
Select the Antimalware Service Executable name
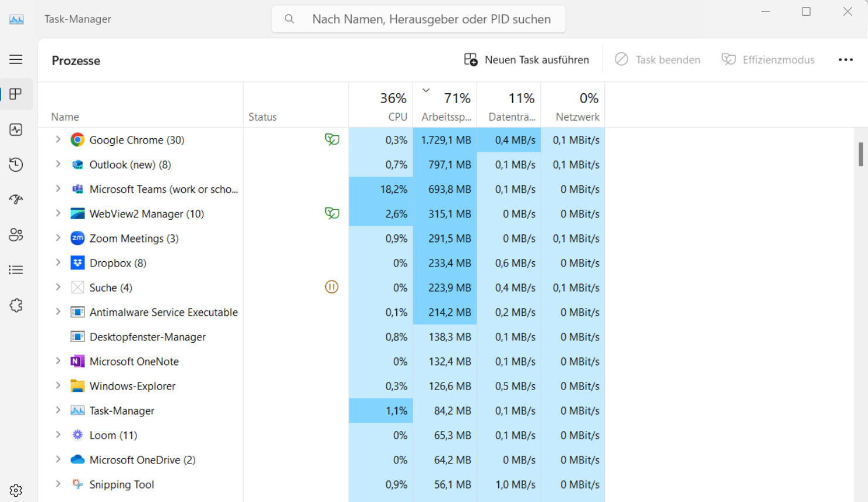click(x=164, y=312)
